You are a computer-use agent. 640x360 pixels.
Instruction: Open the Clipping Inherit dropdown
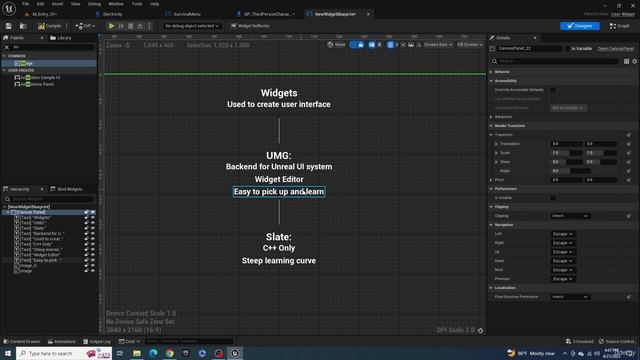click(x=570, y=216)
